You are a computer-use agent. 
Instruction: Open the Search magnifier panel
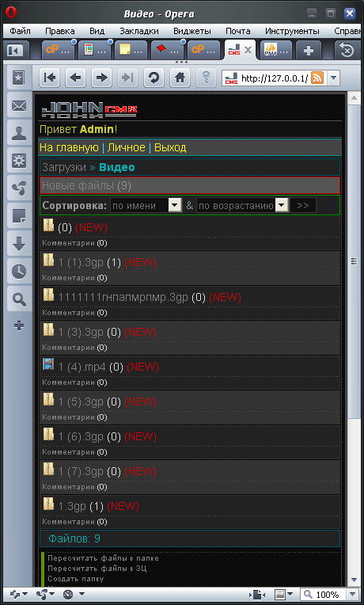click(19, 299)
